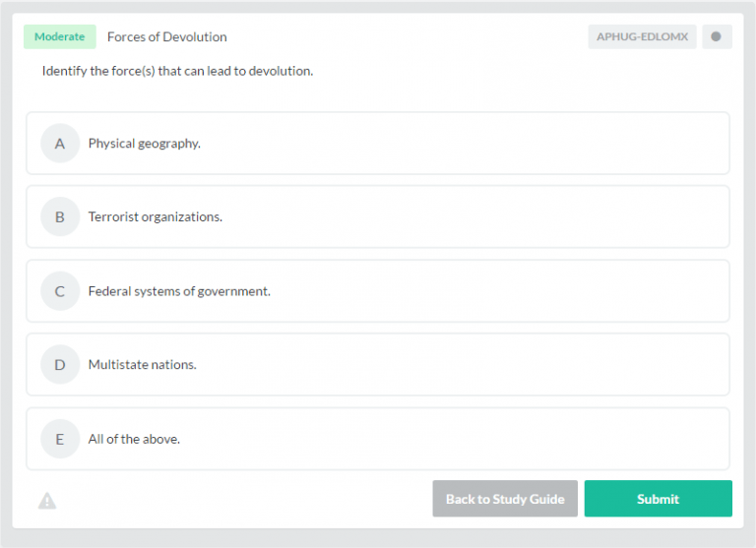The width and height of the screenshot is (756, 548).
Task: Pick the letter D circle
Action: pos(60,365)
